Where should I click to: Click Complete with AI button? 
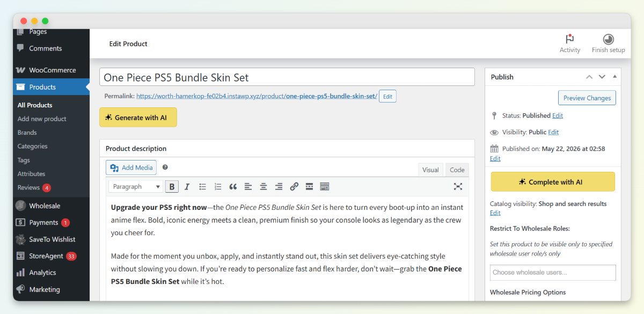coord(553,182)
